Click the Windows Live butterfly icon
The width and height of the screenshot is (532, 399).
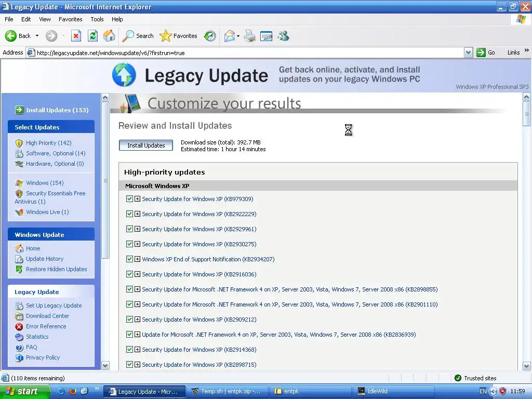(x=19, y=212)
